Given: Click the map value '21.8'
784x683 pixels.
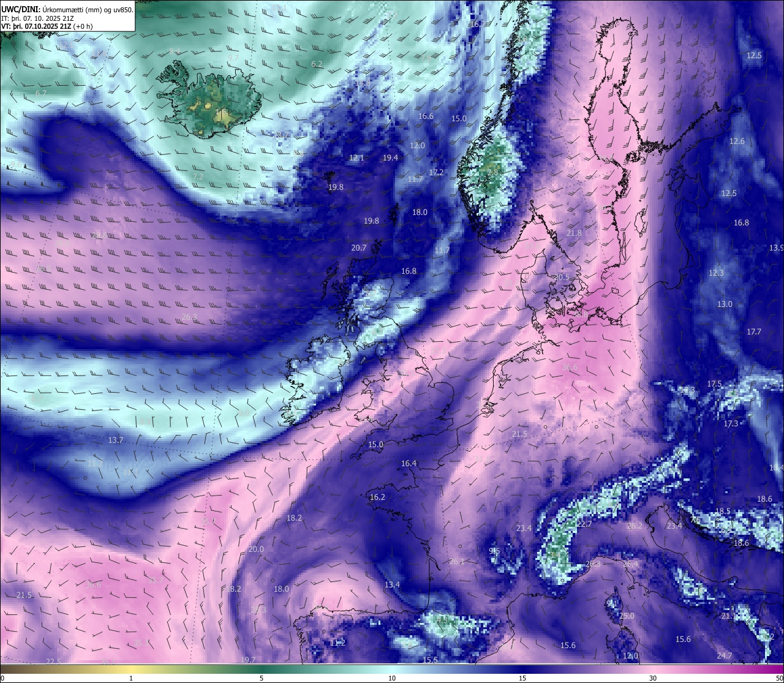Looking at the screenshot, I should pyautogui.click(x=574, y=233).
